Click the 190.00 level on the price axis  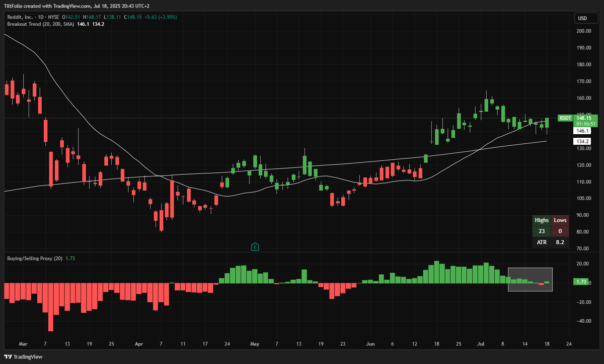[x=584, y=48]
